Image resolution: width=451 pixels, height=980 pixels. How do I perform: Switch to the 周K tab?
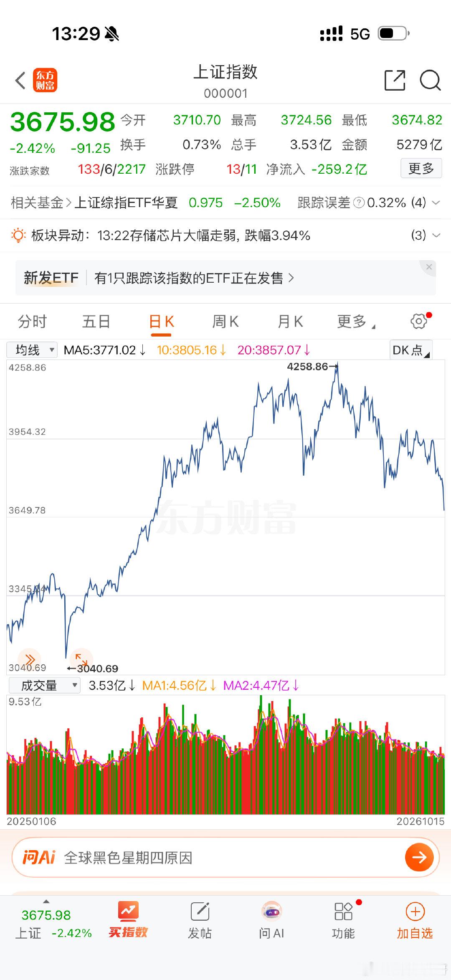point(225,322)
